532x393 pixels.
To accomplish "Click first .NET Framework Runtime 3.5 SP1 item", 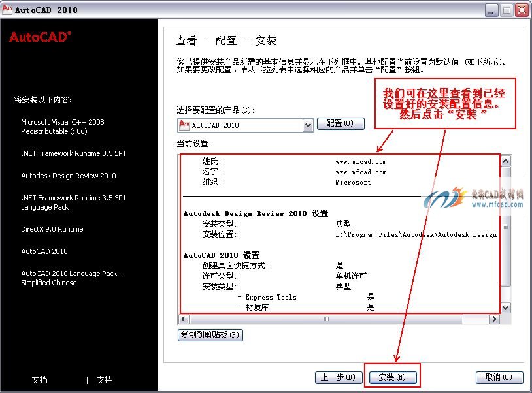I will coord(73,153).
